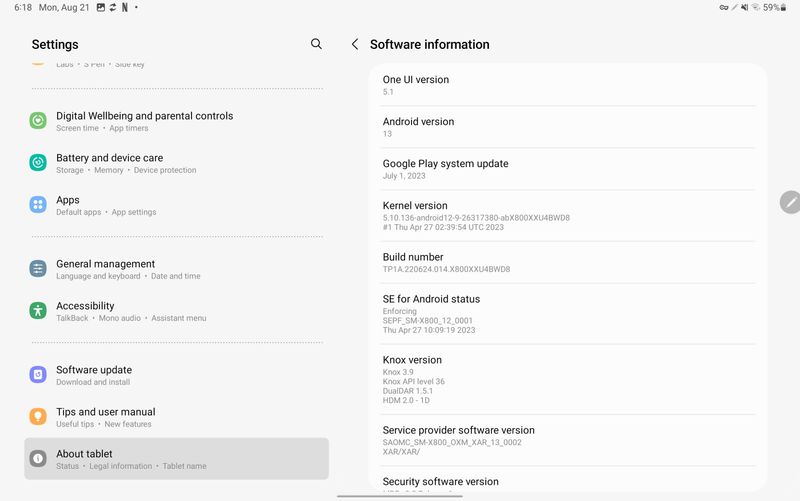Open the About tablet menu entry
This screenshot has width=800, height=501.
click(176, 459)
